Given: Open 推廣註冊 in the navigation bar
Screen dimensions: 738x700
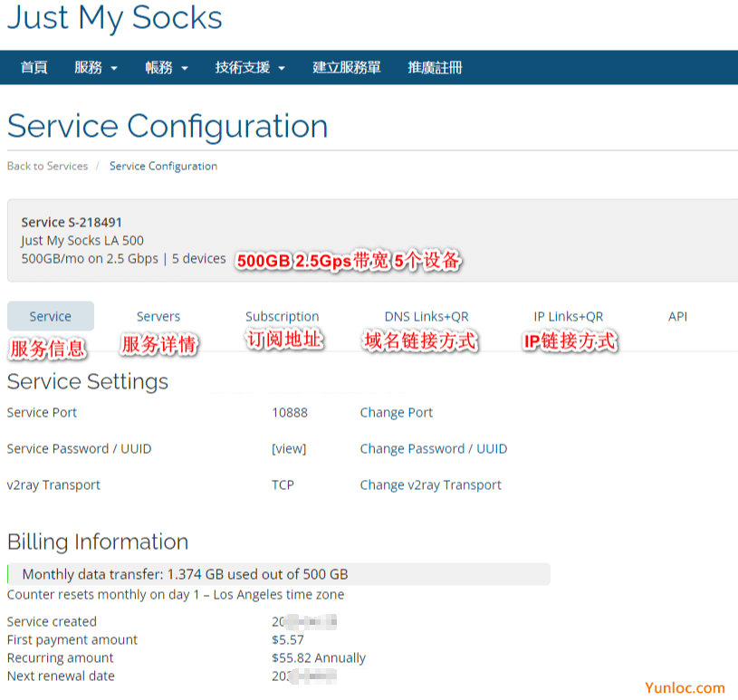Looking at the screenshot, I should 435,67.
